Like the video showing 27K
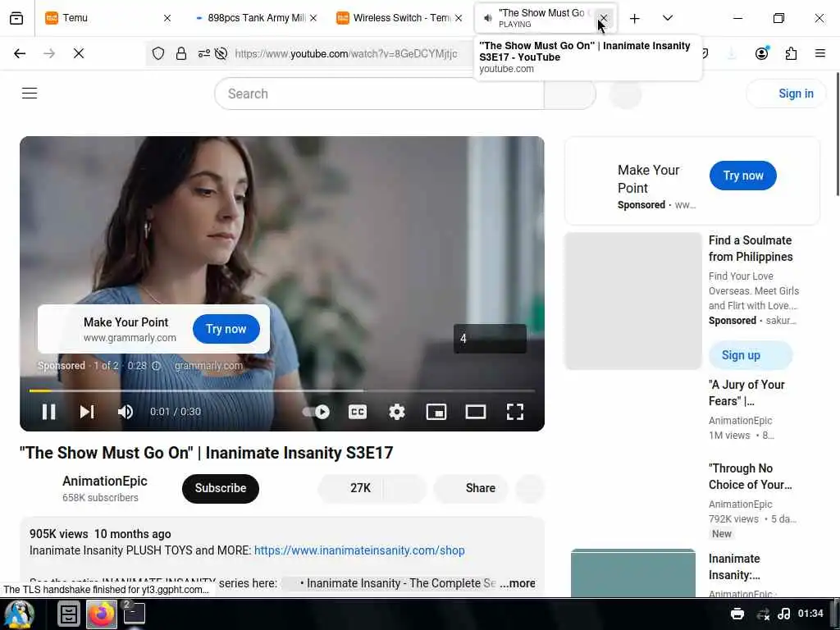This screenshot has width=840, height=630. tap(350, 488)
